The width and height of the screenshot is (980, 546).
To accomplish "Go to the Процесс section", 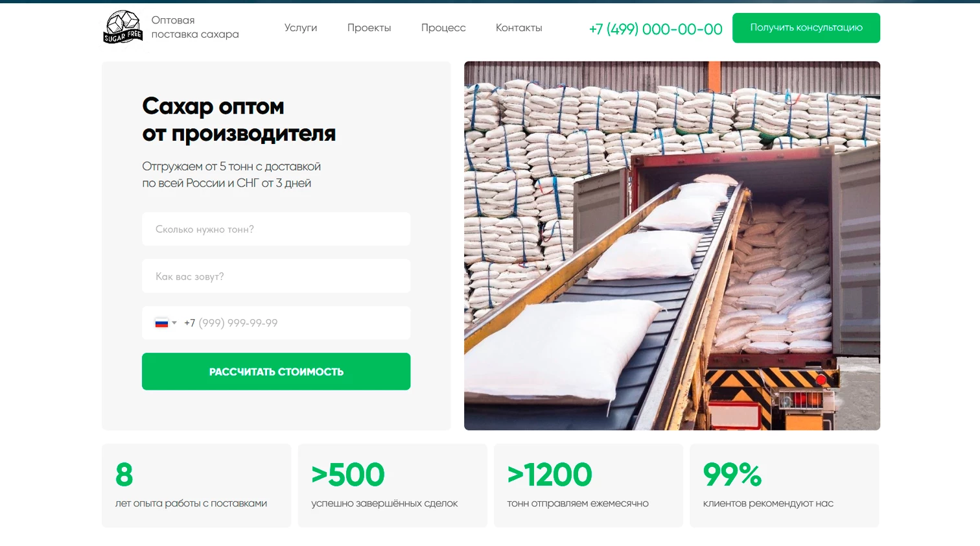I will [x=443, y=28].
